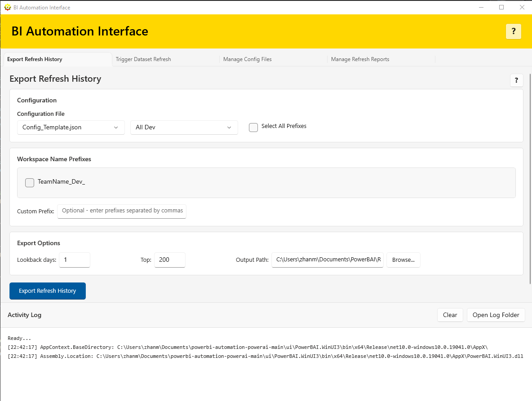Open the Log Folder

[496, 315]
